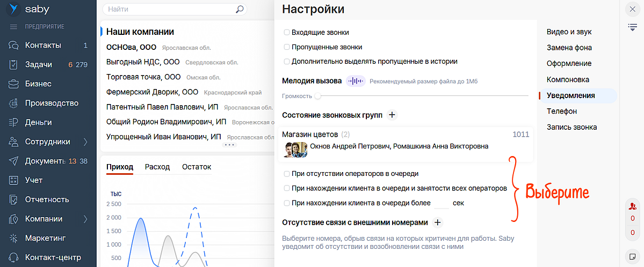Open Contacts in the sidebar
Viewport: 644px width, 267px height.
[43, 45]
